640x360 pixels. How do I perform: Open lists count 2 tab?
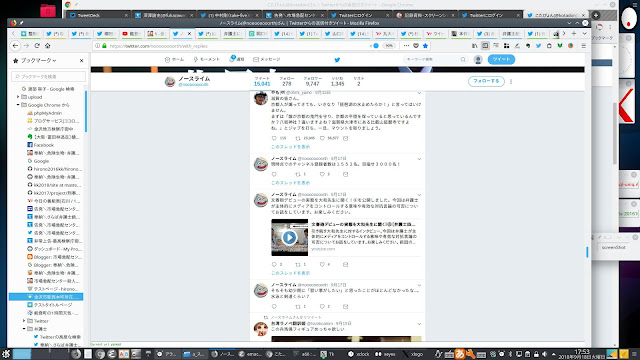coord(358,81)
